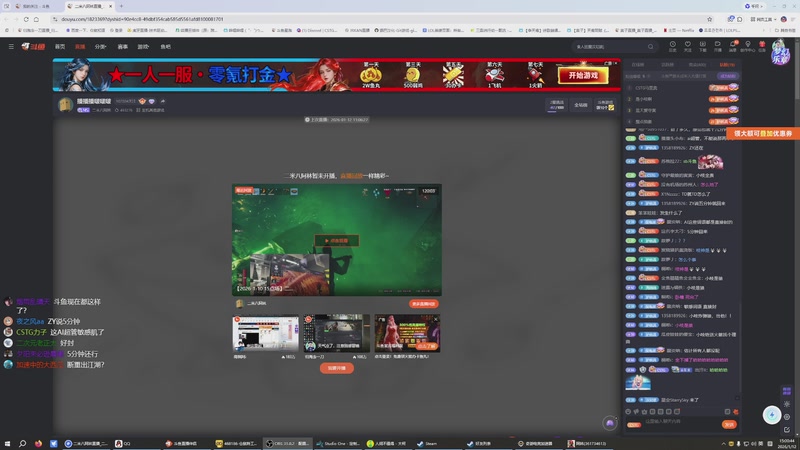
Task: Click the volume icon in system tray
Action: (755, 443)
